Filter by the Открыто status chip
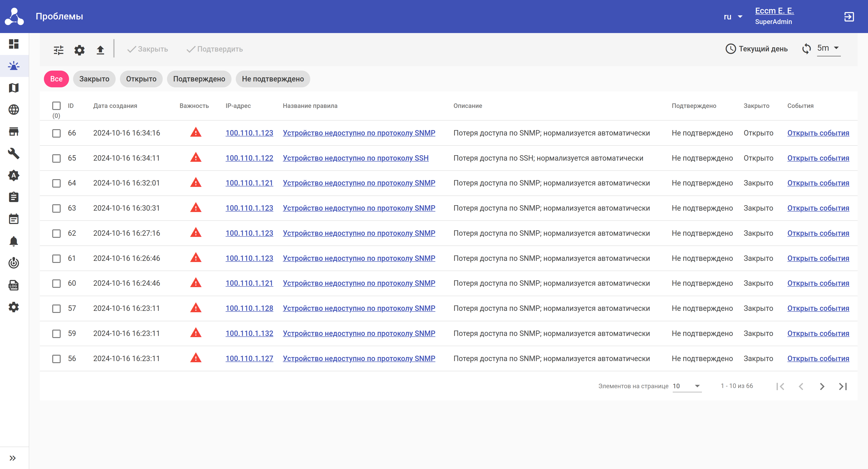This screenshot has width=868, height=469. click(141, 79)
